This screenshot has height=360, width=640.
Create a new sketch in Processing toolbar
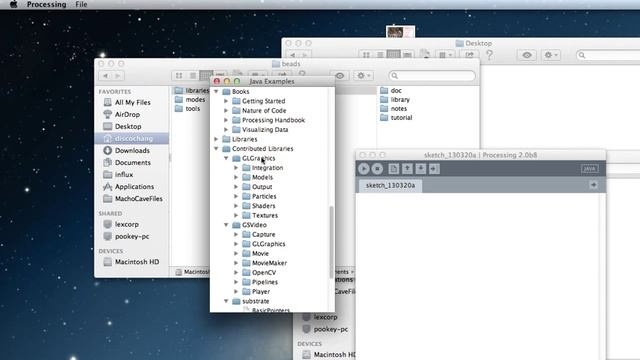pyautogui.click(x=393, y=169)
